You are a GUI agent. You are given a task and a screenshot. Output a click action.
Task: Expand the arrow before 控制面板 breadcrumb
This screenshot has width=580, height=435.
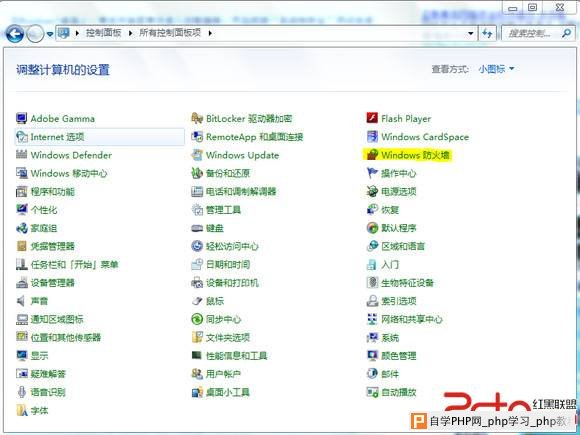click(x=77, y=33)
